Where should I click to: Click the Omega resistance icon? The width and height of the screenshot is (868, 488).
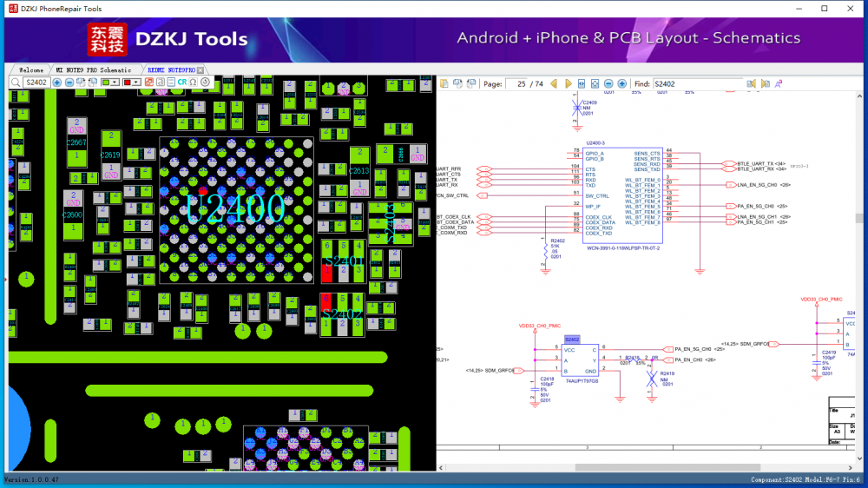194,82
